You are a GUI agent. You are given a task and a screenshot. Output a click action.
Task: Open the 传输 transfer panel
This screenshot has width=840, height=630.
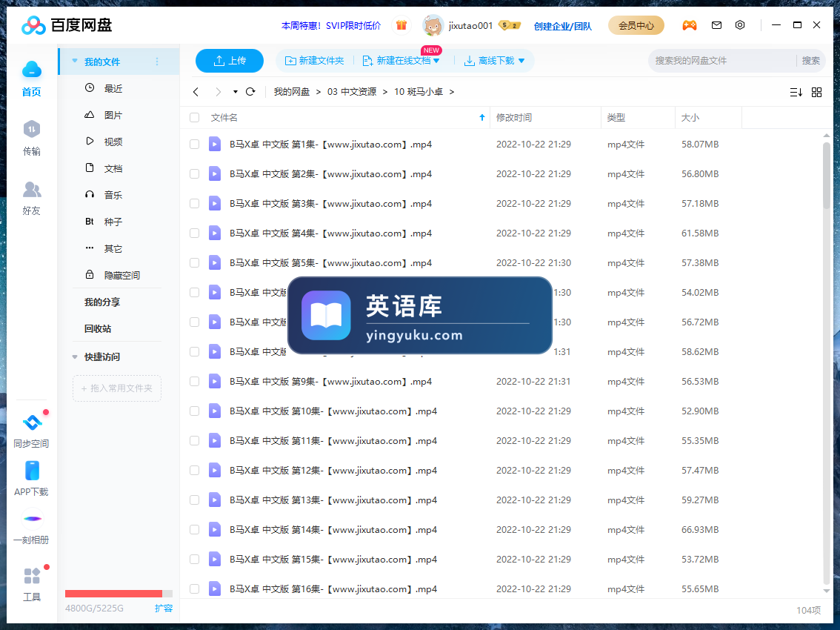[x=32, y=129]
